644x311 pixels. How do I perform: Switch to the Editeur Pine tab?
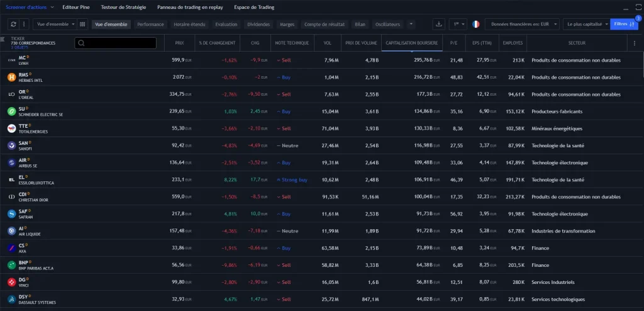tap(76, 7)
